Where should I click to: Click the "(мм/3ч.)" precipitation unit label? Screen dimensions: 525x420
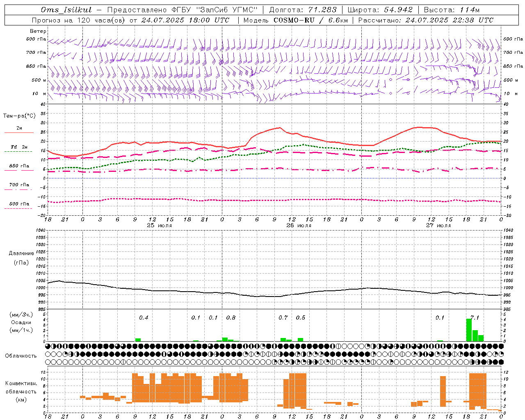pos(21,315)
